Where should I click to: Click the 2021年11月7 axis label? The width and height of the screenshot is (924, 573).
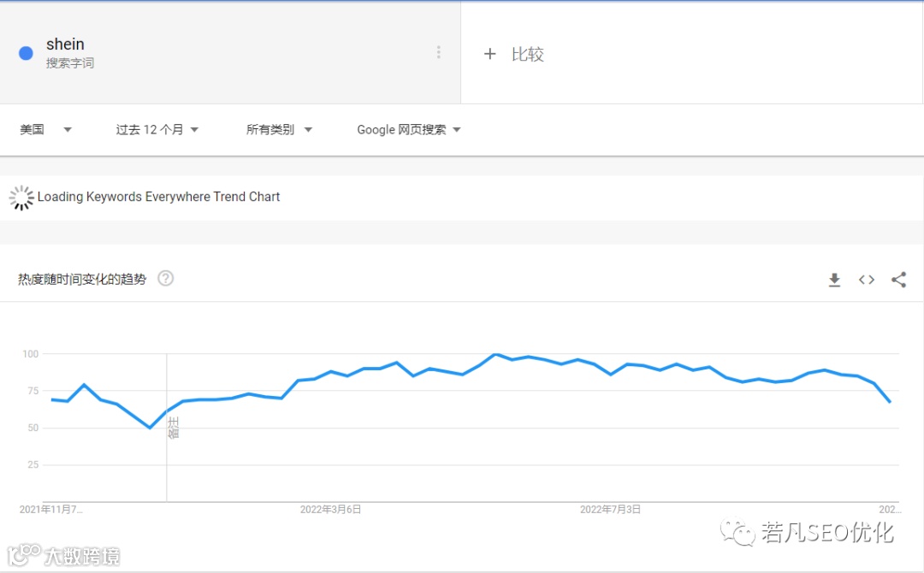(x=50, y=510)
